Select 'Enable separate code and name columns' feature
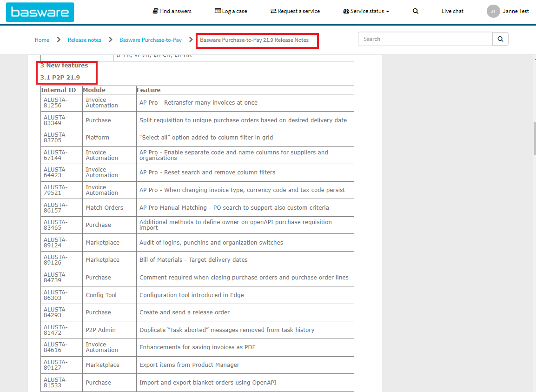Image resolution: width=536 pixels, height=392 pixels. [233, 155]
